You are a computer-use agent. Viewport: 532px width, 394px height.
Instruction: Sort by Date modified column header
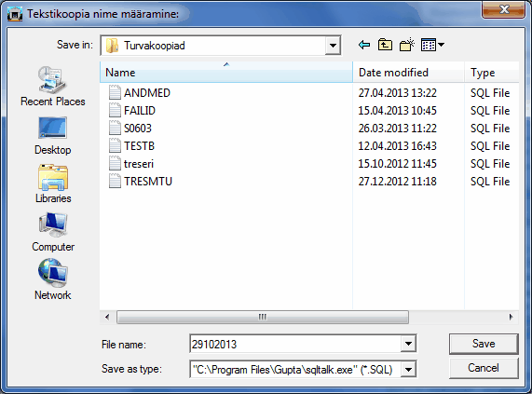408,73
